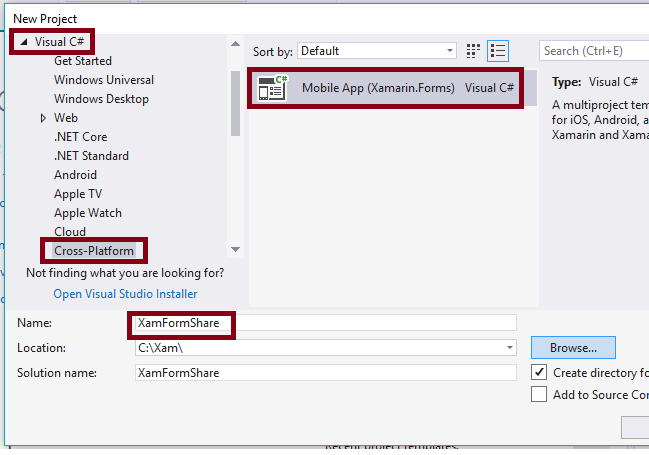Collapse the Visual C# tree node
649x455 pixels.
click(x=24, y=42)
